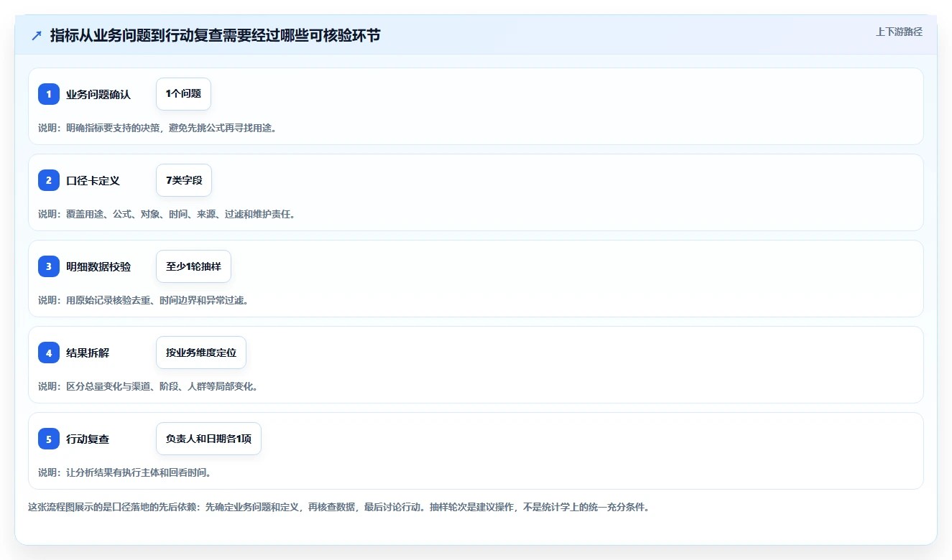Select the 业务问题确认 step title
The width and height of the screenshot is (952, 560).
(98, 94)
